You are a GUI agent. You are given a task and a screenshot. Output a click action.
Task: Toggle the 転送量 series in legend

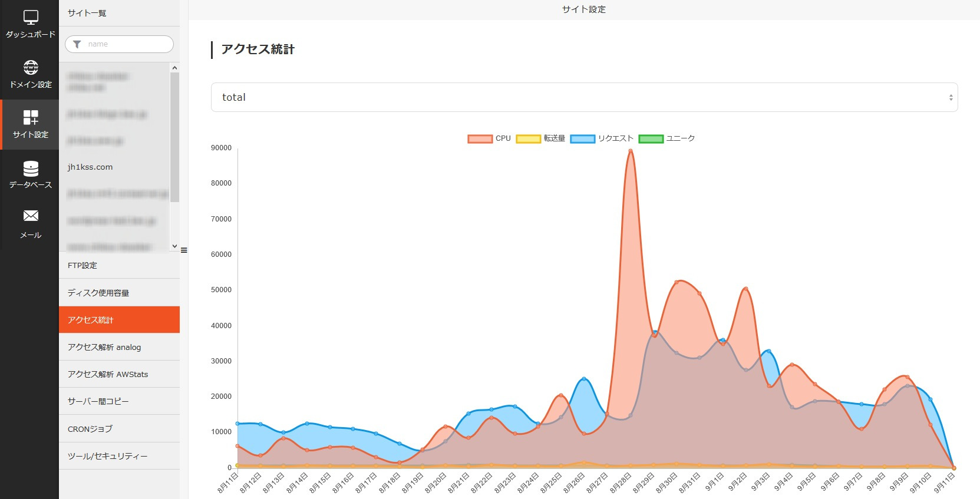[x=528, y=139]
